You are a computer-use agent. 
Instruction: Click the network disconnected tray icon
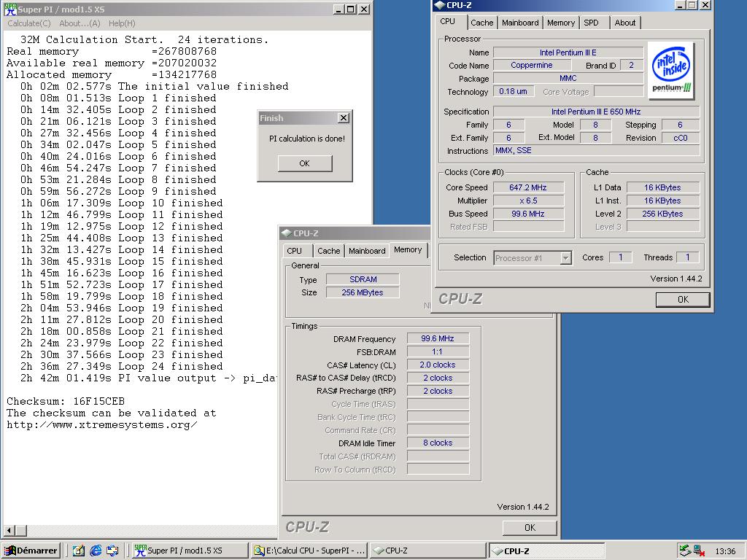[699, 551]
